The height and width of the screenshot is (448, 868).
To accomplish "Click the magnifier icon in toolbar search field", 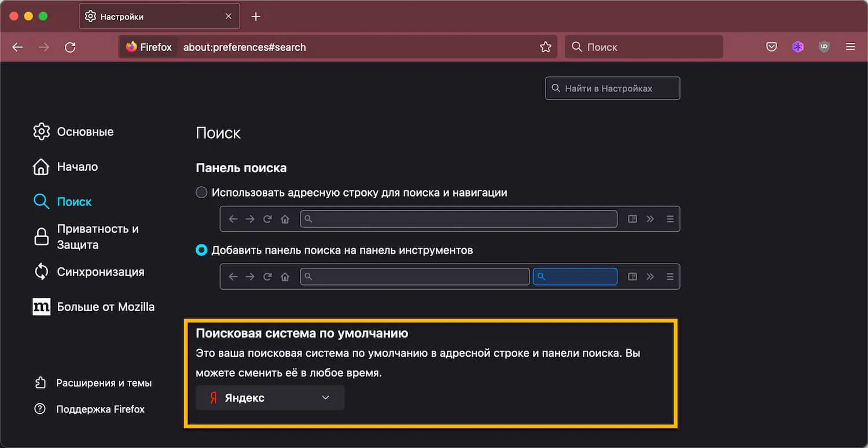I will point(576,47).
